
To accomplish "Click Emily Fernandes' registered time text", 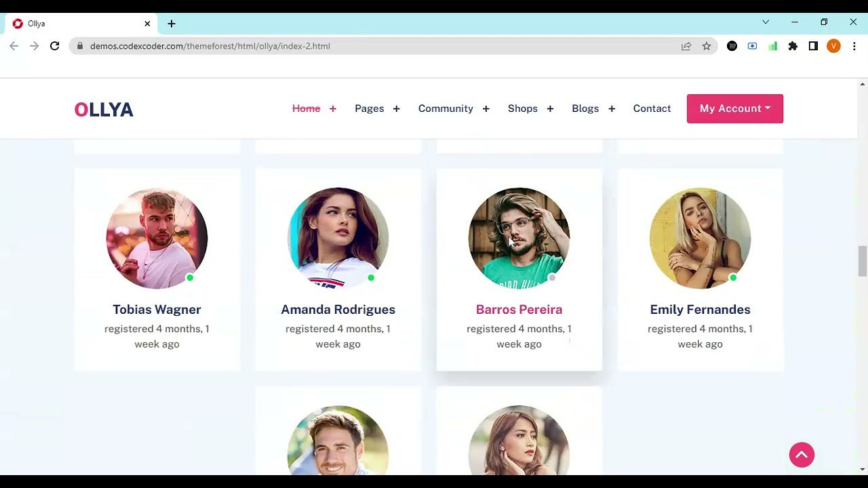I will pyautogui.click(x=700, y=336).
